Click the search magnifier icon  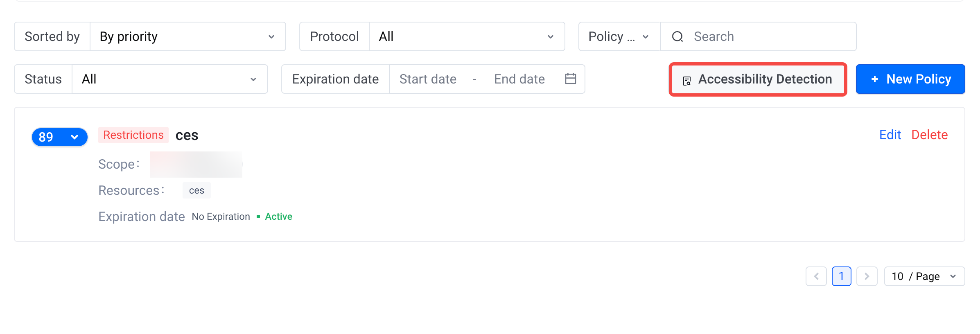pyautogui.click(x=677, y=37)
